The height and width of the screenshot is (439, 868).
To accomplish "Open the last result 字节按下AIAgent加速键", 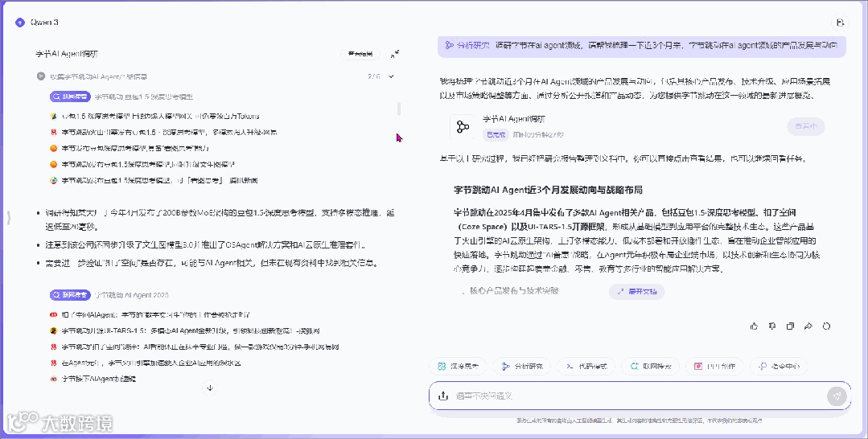I will [x=98, y=380].
